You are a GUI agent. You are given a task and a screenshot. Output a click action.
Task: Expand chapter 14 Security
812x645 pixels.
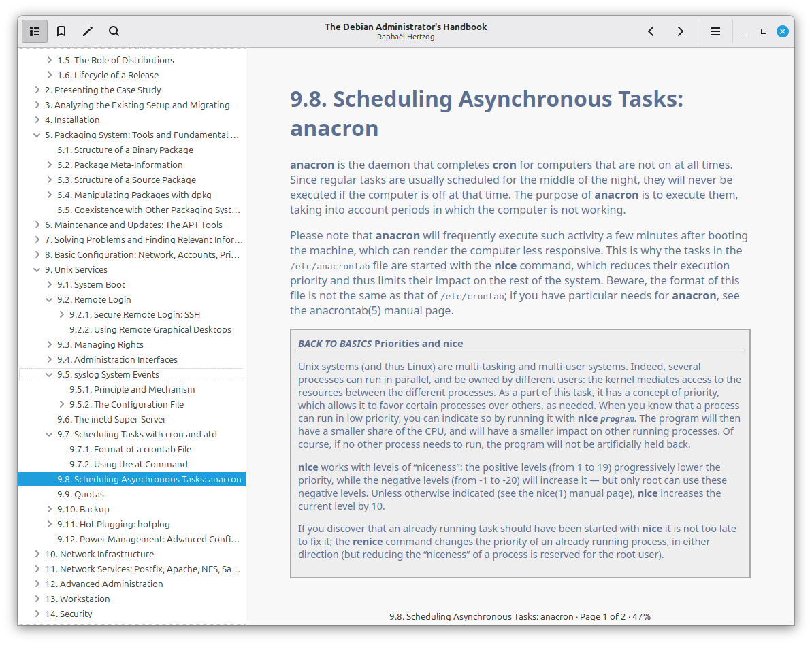[x=37, y=614]
